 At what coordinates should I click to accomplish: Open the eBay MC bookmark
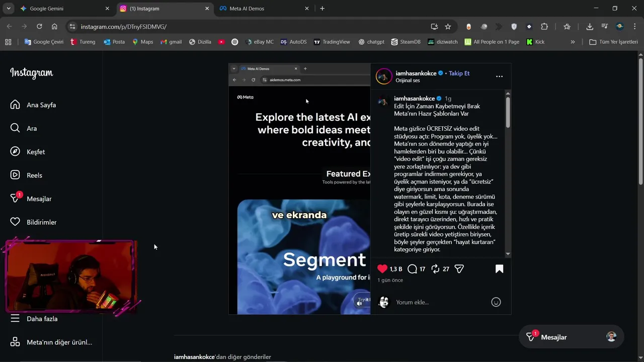coord(260,42)
